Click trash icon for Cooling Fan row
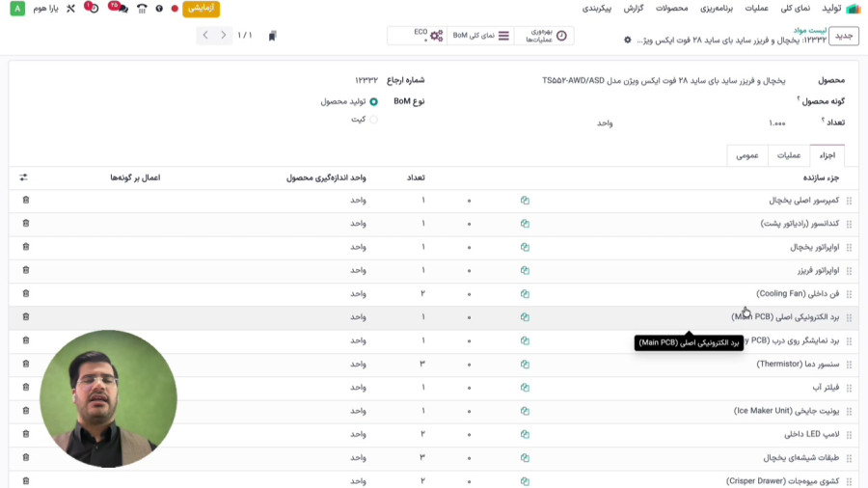Screen dimensions: 868x488 (x=25, y=293)
